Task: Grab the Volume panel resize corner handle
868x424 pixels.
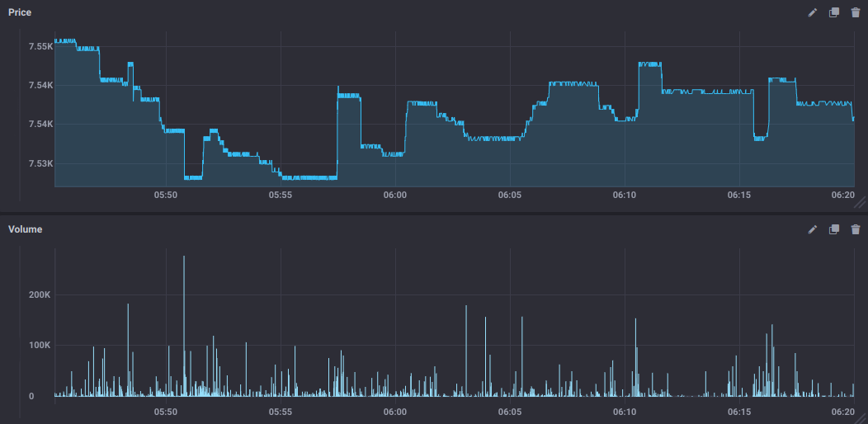Action: point(862,419)
